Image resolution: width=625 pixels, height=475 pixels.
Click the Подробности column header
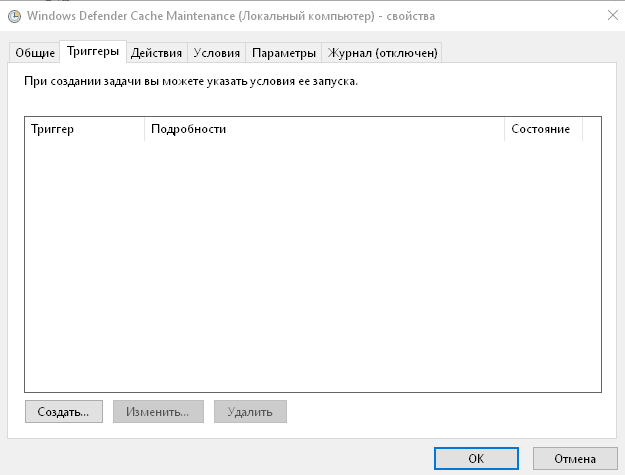[x=324, y=129]
